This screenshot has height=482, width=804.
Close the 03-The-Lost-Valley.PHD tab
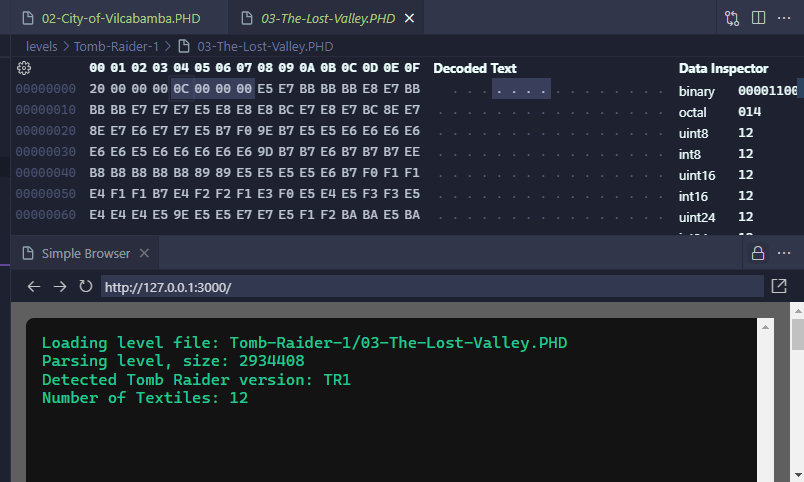pos(409,18)
